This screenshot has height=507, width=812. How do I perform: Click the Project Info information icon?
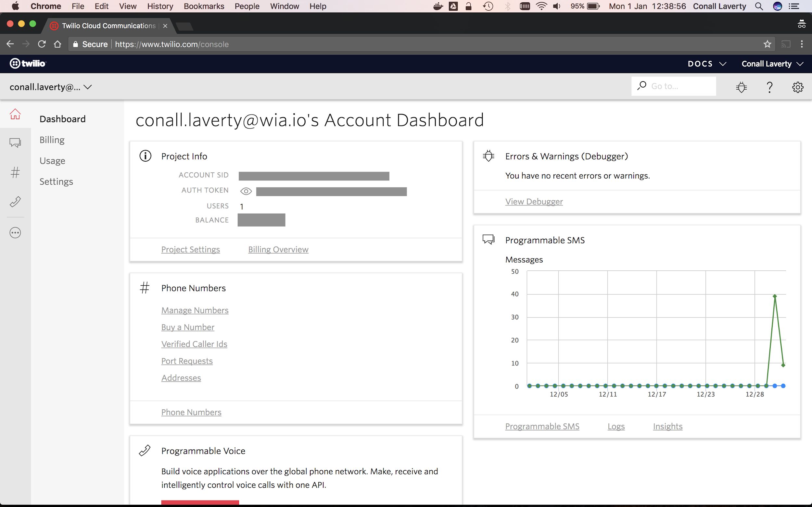click(145, 156)
